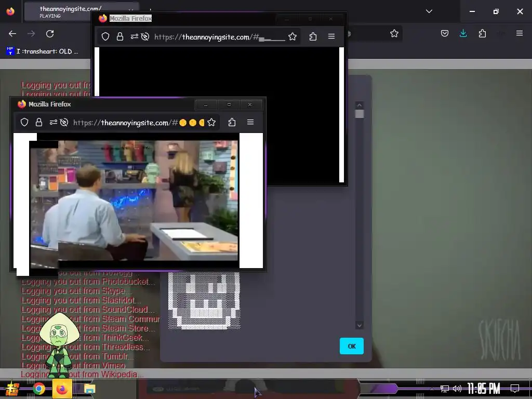Click the URL field in top popup window
The width and height of the screenshot is (532, 399).
pyautogui.click(x=220, y=37)
